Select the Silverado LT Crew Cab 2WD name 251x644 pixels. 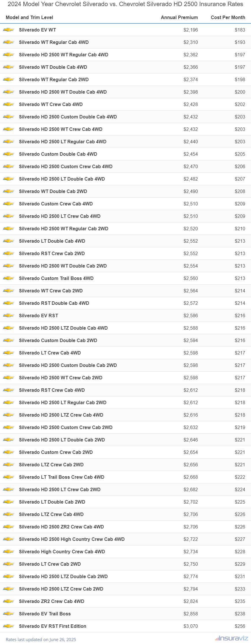(x=50, y=564)
